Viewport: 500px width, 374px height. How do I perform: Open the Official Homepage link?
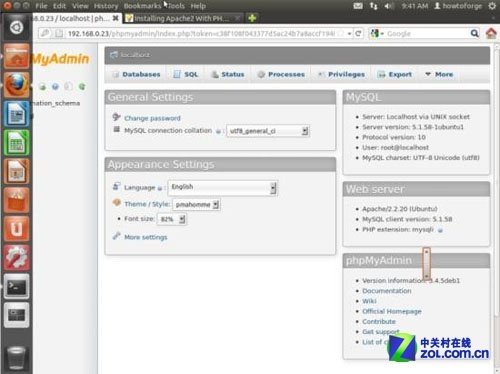point(392,311)
